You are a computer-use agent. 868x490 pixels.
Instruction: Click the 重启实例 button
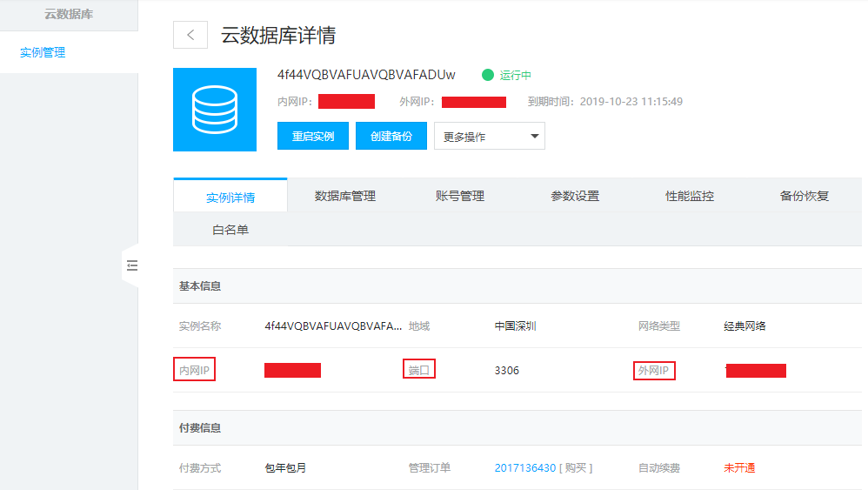(x=312, y=137)
